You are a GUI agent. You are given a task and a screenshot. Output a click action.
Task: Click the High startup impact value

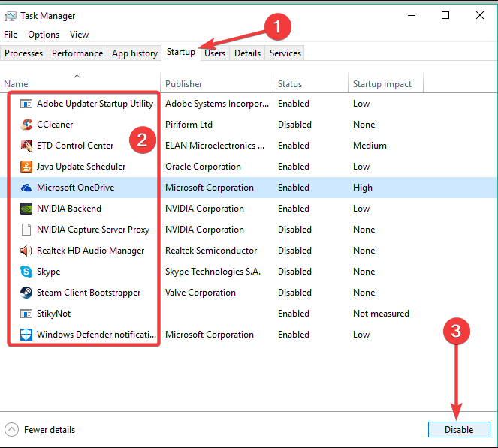click(362, 188)
